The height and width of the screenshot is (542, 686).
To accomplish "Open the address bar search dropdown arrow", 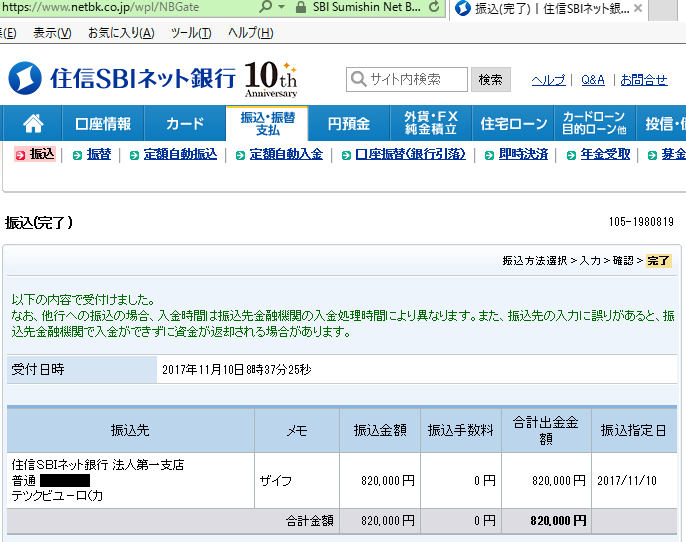I will [x=281, y=7].
